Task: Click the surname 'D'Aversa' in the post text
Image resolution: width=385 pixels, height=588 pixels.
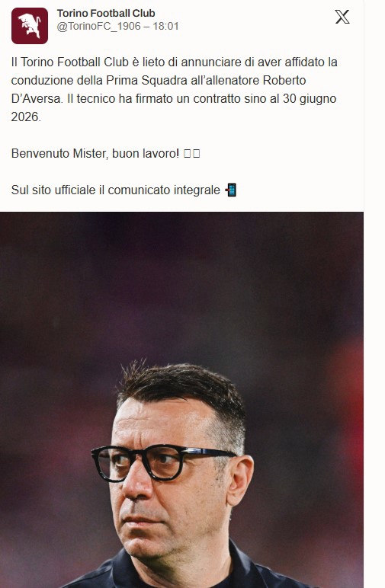Action: tap(36, 98)
